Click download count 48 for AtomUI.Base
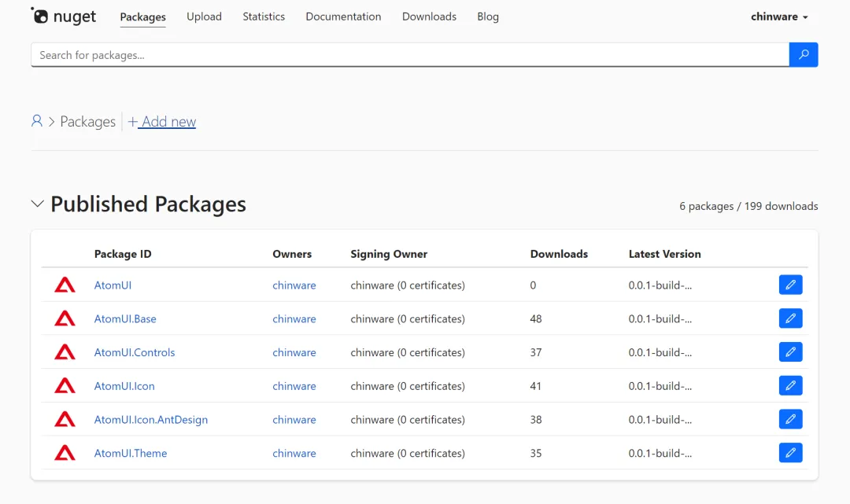Viewport: 850px width, 504px height. 536,319
